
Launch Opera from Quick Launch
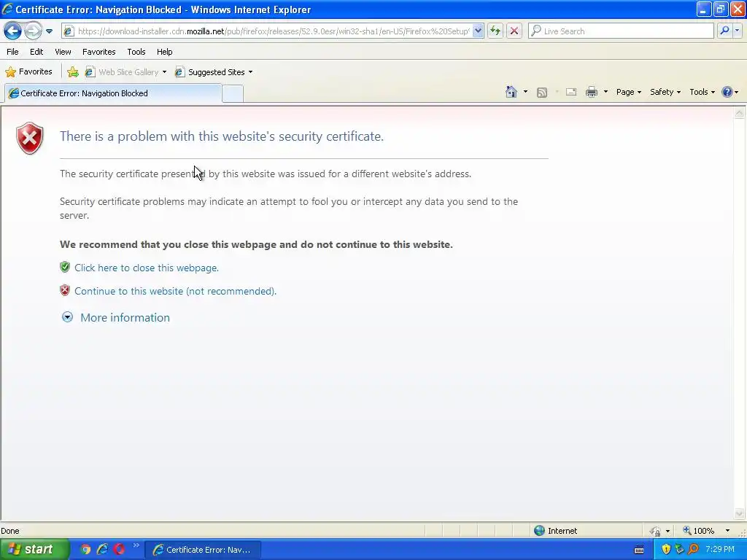pos(119,550)
